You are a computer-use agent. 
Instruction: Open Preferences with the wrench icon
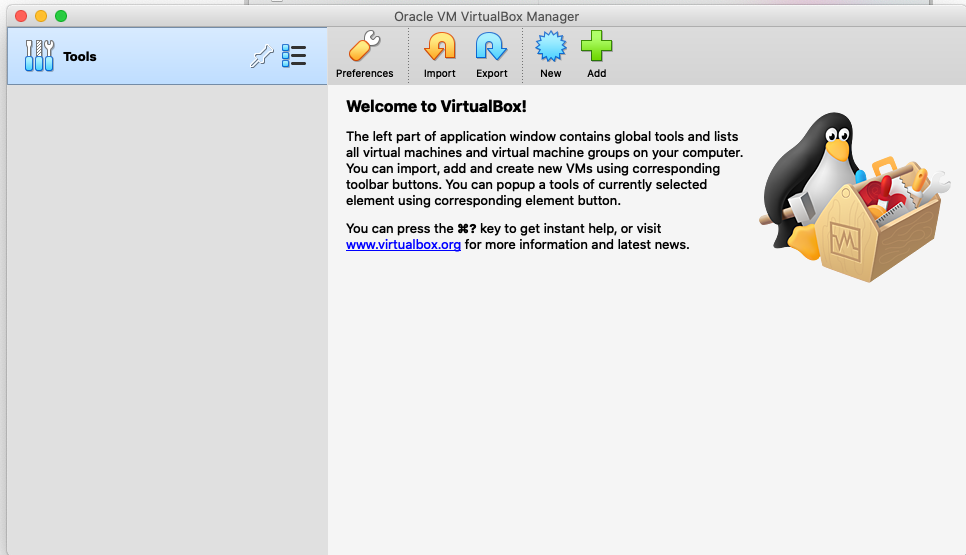pyautogui.click(x=364, y=47)
